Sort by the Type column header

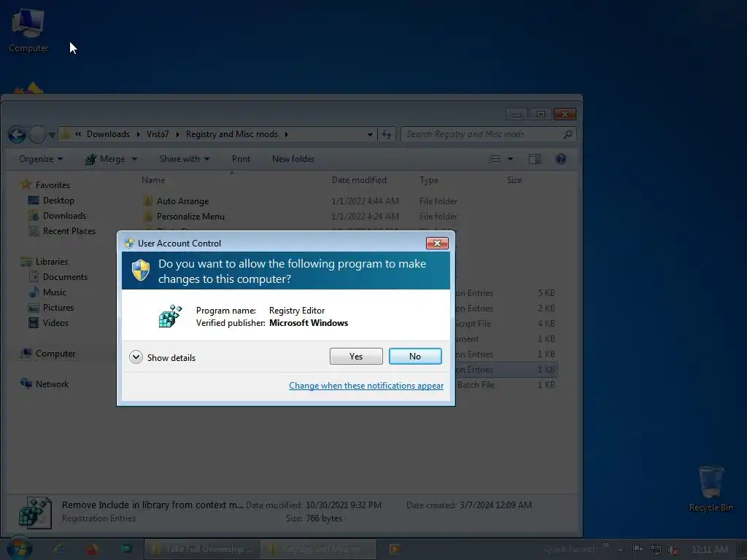point(429,180)
